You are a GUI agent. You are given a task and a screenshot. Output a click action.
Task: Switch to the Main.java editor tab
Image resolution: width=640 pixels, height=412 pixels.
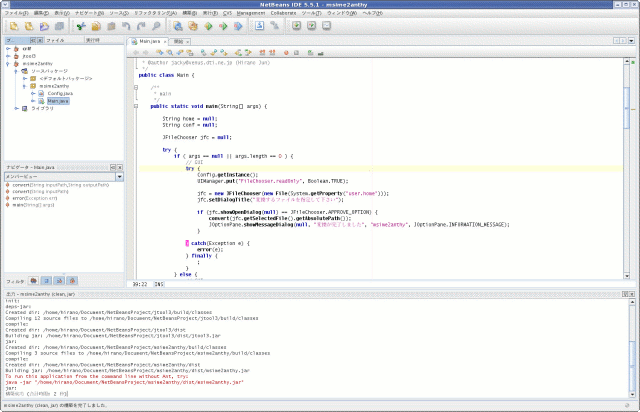(148, 42)
